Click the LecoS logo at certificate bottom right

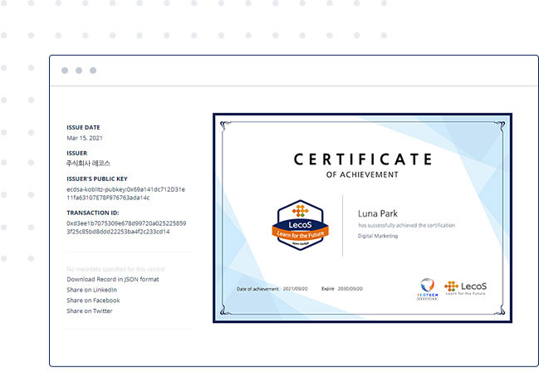[466, 287]
